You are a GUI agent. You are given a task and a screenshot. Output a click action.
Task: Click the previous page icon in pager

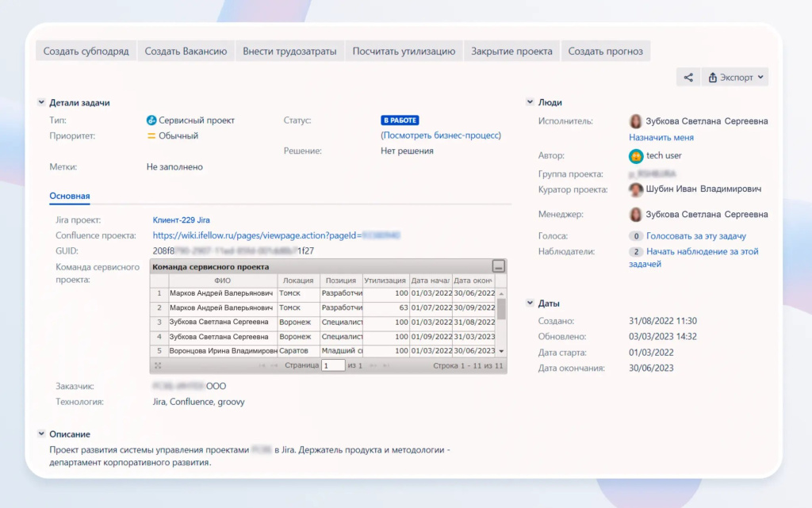point(274,365)
